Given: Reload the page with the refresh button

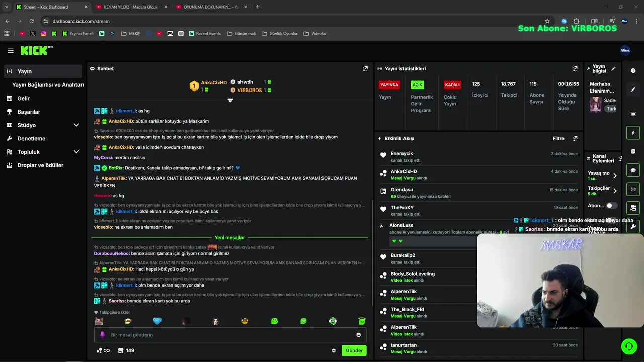Looking at the screenshot, I should pyautogui.click(x=31, y=21).
